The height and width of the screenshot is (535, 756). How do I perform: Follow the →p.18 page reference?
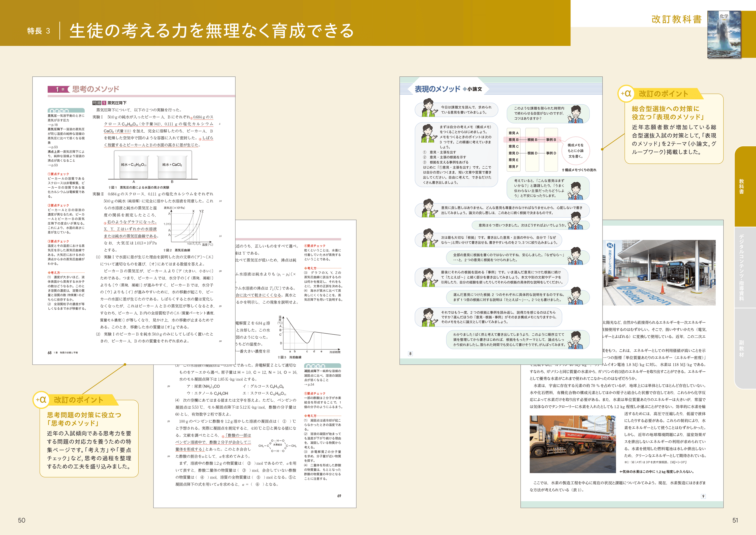pyautogui.click(x=52, y=125)
